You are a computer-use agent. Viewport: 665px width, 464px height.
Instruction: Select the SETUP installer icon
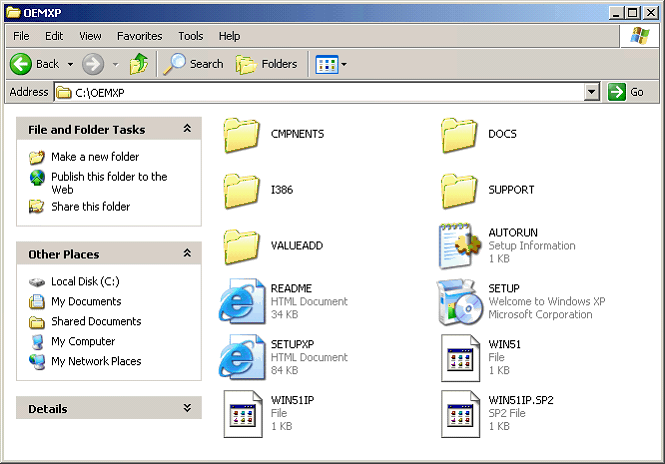tap(459, 301)
